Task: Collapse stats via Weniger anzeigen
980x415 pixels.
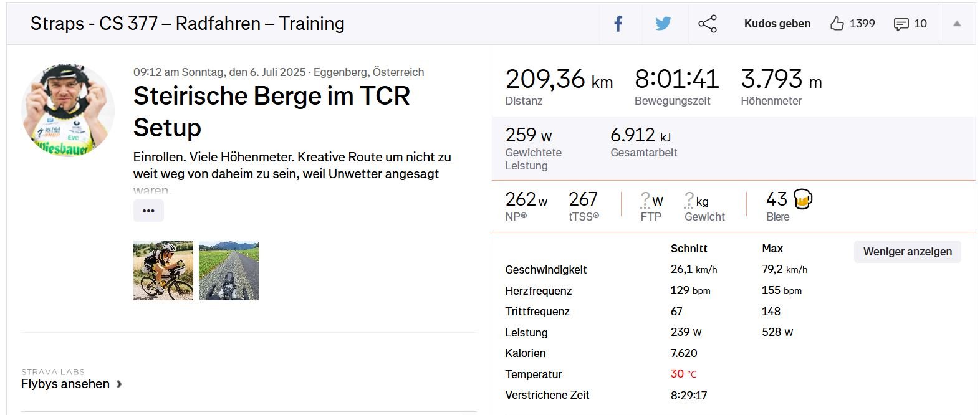Action: tap(907, 252)
